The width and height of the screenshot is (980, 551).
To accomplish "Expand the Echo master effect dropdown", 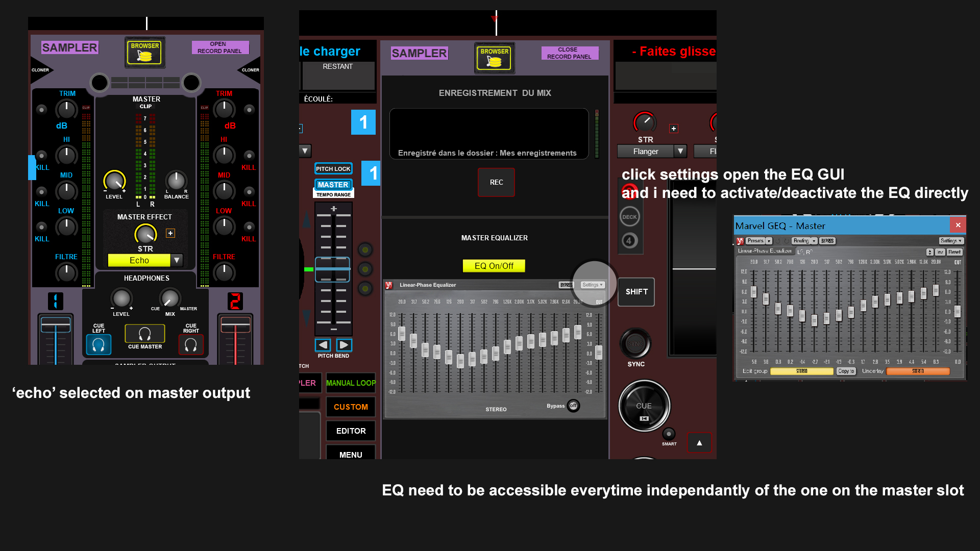I will click(177, 260).
